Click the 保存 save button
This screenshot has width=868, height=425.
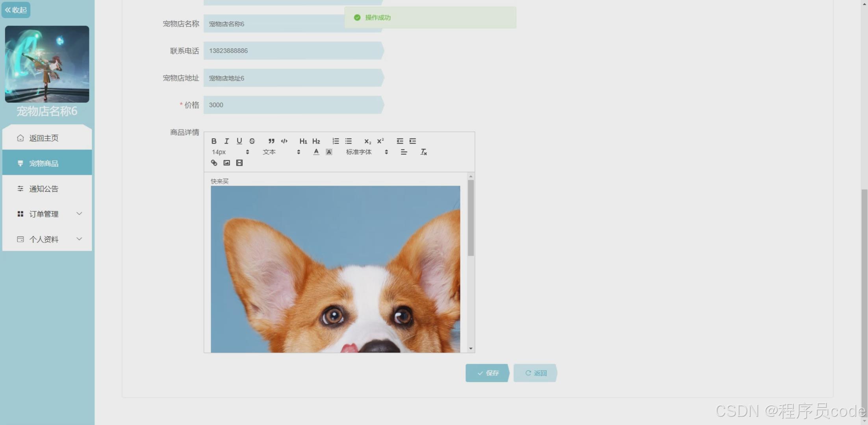click(x=488, y=373)
